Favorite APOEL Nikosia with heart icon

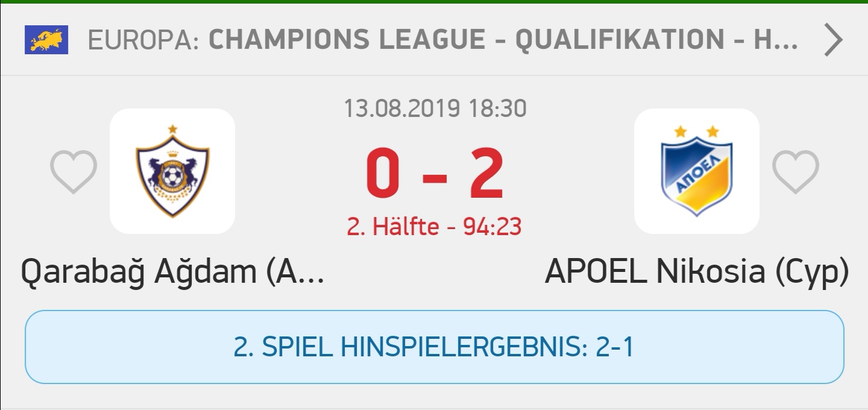pyautogui.click(x=796, y=172)
